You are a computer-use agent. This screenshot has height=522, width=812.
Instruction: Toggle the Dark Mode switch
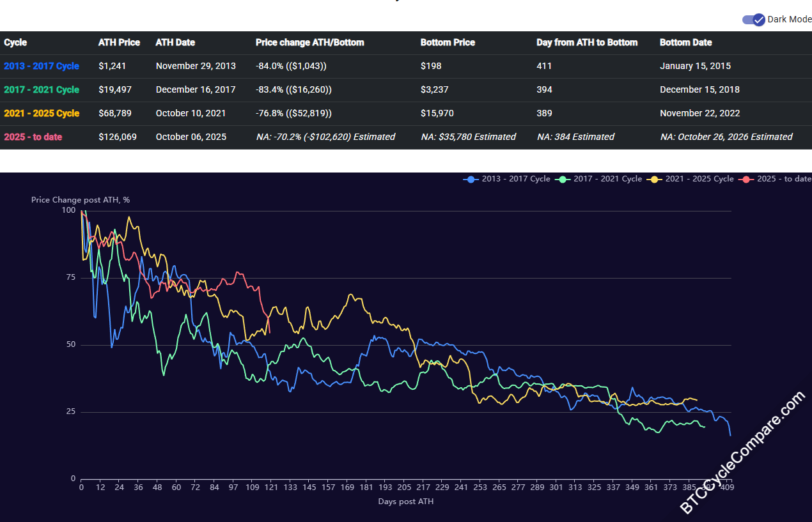(x=754, y=20)
